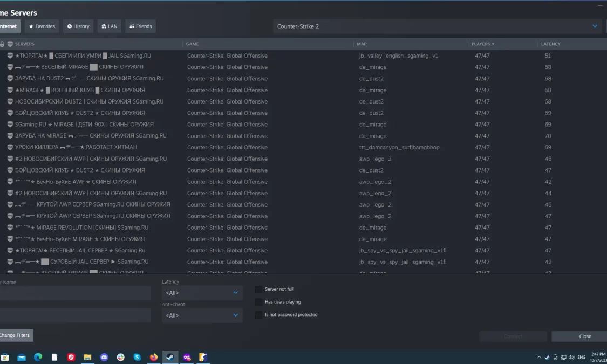The width and height of the screenshot is (607, 364).
Task: Select the ВеЧНо-БуХиЕ AWP server name
Action: [x=76, y=182]
